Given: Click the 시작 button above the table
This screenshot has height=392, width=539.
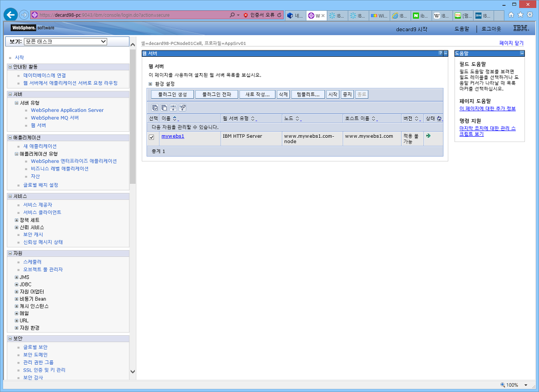Looking at the screenshot, I should pyautogui.click(x=332, y=95).
